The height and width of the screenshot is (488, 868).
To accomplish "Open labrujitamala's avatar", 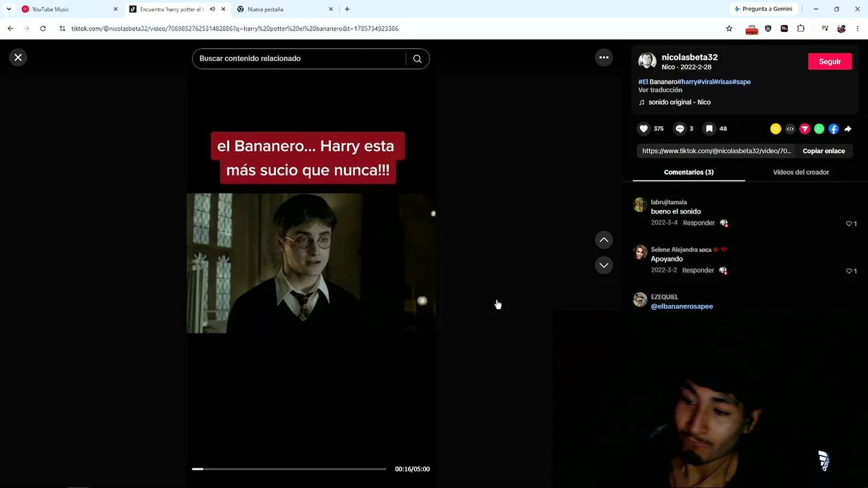I will coord(639,205).
